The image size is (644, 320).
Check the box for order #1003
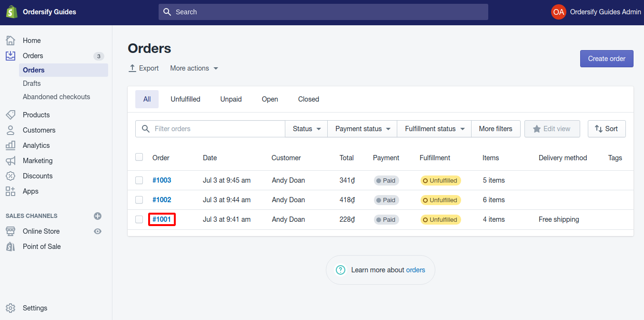pos(139,180)
